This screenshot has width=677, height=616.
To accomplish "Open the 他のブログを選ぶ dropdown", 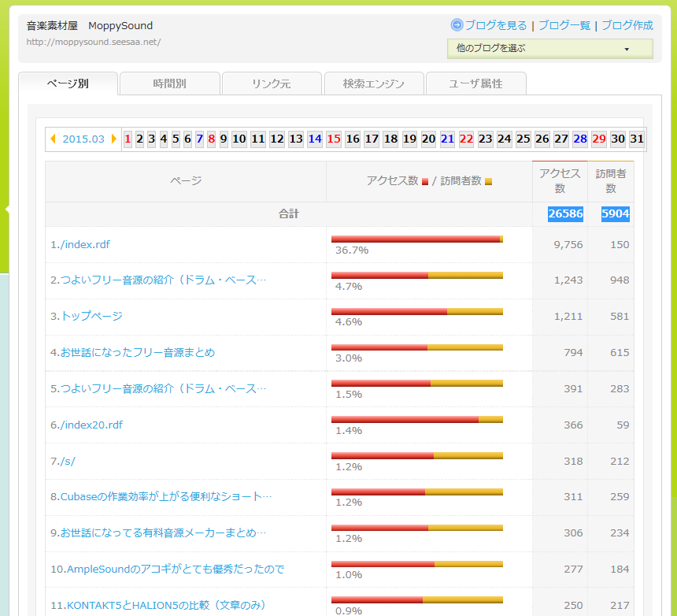I will [549, 48].
